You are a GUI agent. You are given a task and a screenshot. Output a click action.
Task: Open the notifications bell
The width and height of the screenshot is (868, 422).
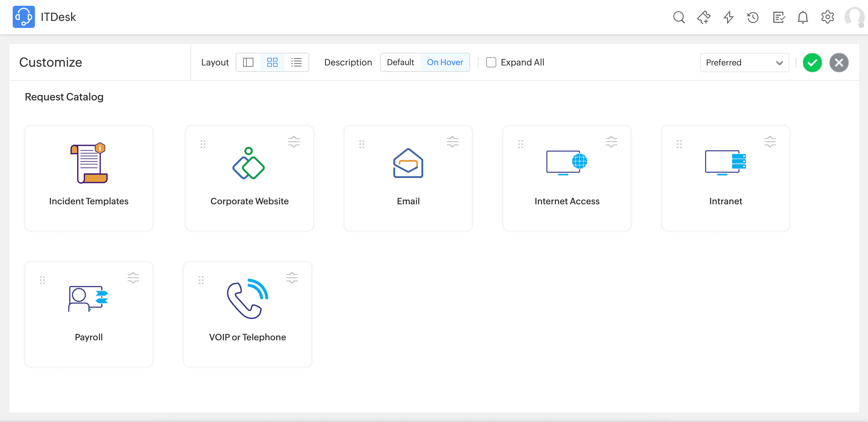803,17
